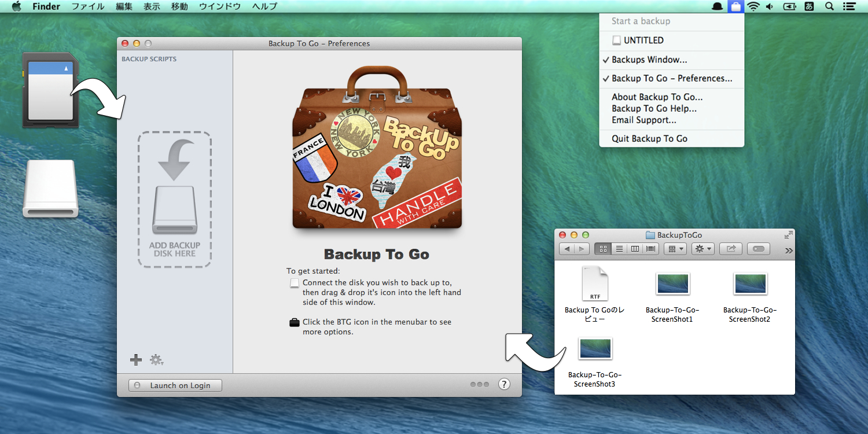Select the white external drive on desktop

[x=50, y=189]
